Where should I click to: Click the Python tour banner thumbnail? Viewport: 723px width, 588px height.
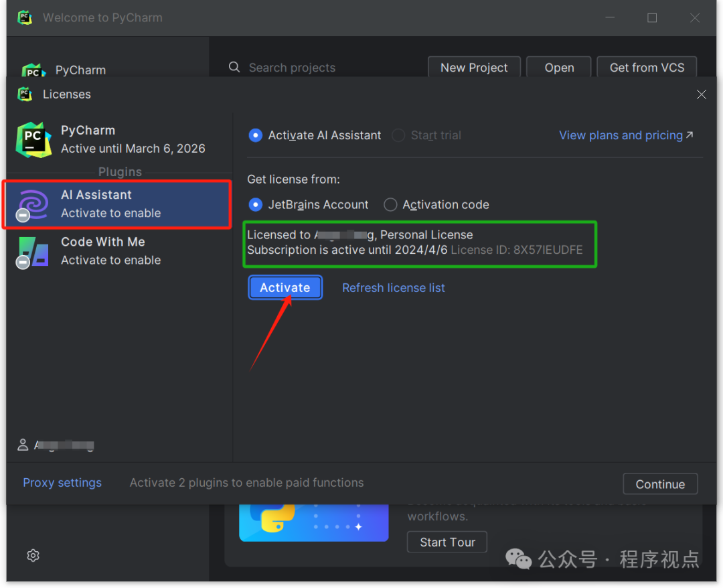[313, 523]
